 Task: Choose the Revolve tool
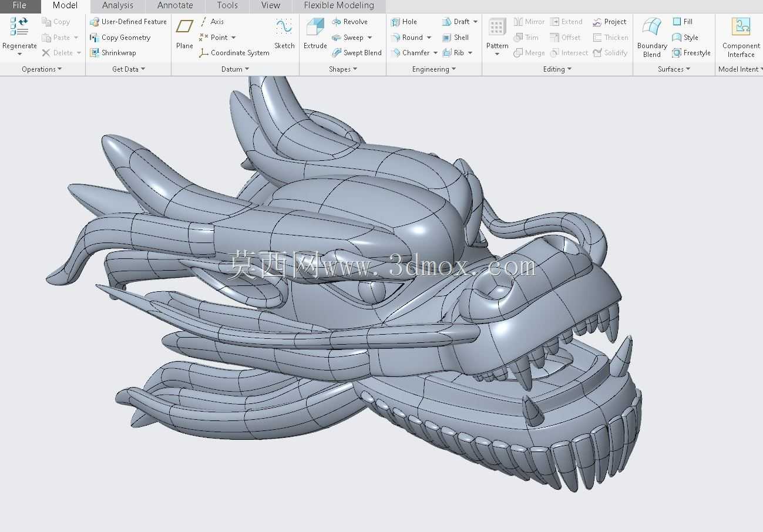pyautogui.click(x=349, y=22)
